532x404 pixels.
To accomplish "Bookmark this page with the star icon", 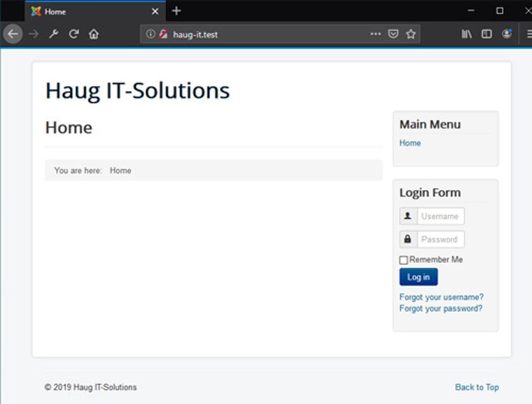I will 411,34.
